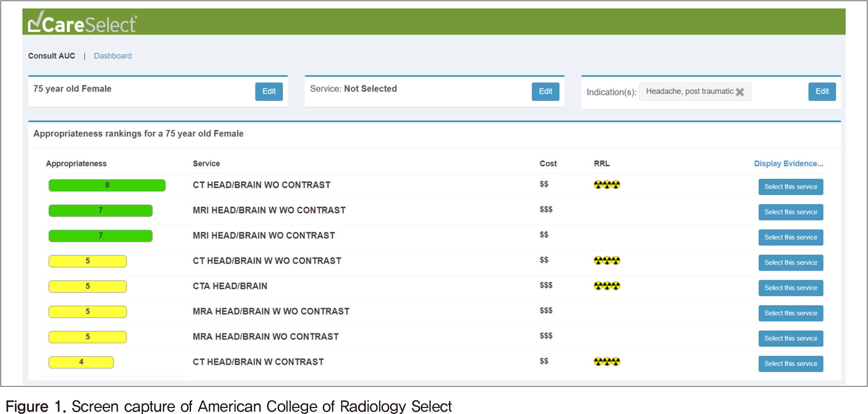Click appropriateness bar for CT HEAD/BRAIN W WO CONTRAST

[88, 261]
